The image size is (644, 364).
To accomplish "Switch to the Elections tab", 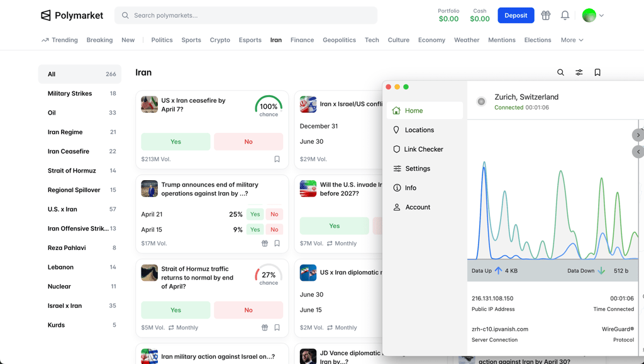I will coord(538,40).
